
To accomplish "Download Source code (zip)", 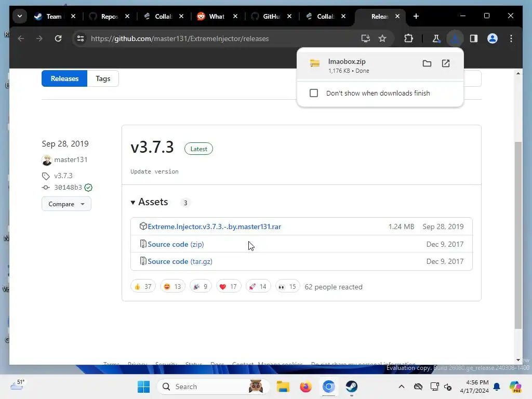I will (176, 244).
